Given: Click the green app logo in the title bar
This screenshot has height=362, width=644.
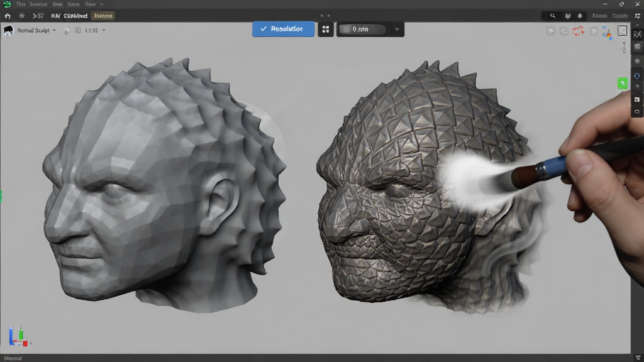Looking at the screenshot, I should coord(7,4).
